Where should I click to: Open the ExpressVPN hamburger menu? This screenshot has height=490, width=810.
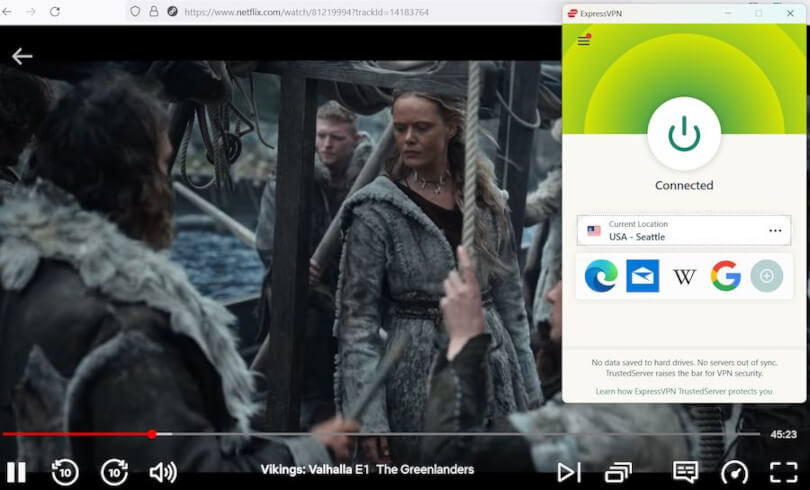[584, 40]
